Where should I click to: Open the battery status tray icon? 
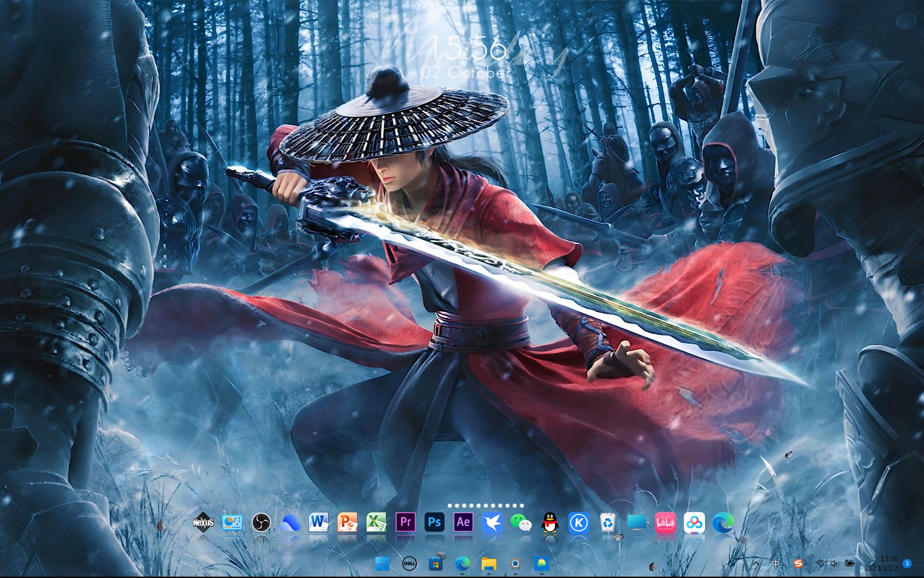[849, 563]
